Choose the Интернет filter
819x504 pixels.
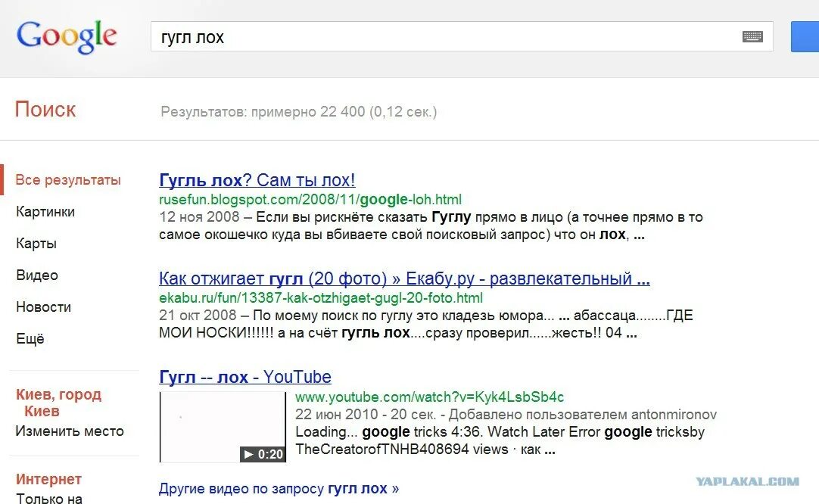click(x=48, y=478)
